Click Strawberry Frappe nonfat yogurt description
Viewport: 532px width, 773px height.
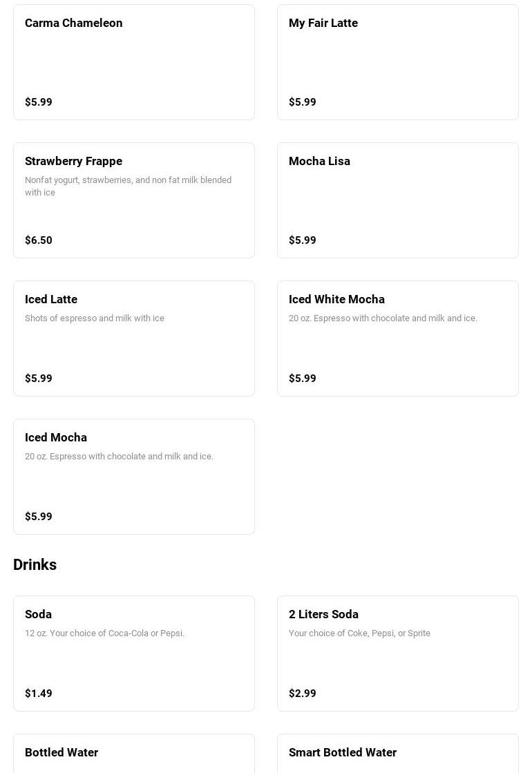point(128,186)
